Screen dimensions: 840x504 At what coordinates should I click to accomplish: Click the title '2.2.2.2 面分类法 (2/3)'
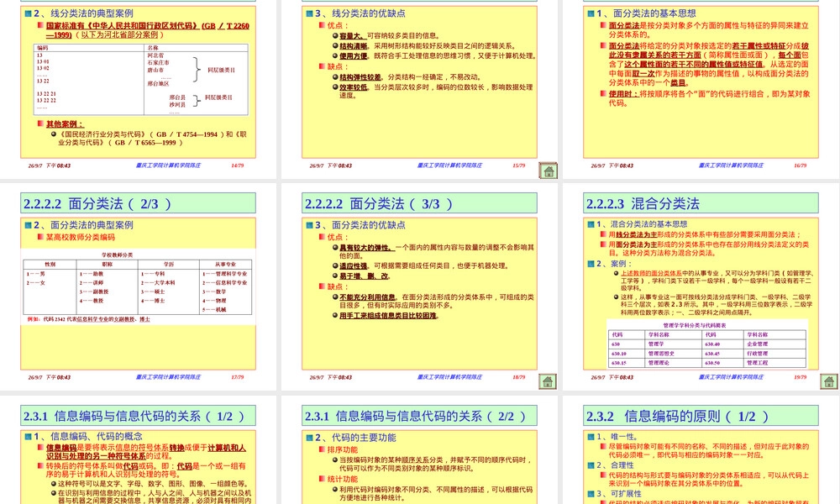pos(97,203)
